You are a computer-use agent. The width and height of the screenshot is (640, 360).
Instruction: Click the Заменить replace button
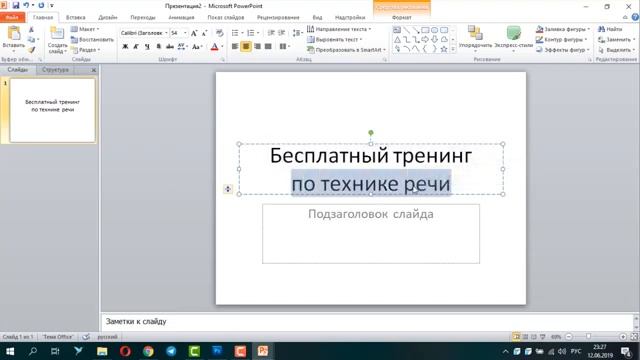[x=616, y=40]
